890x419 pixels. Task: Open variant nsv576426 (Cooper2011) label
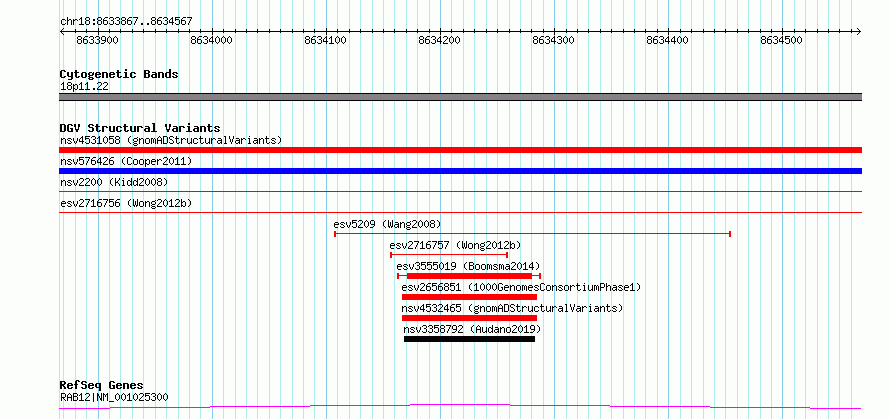click(126, 162)
